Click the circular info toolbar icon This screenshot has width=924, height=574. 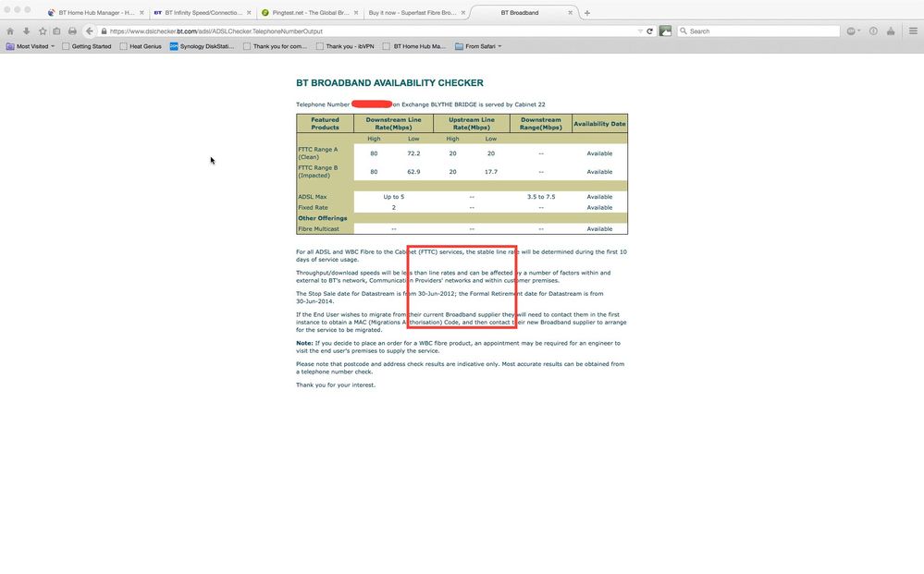pos(873,31)
